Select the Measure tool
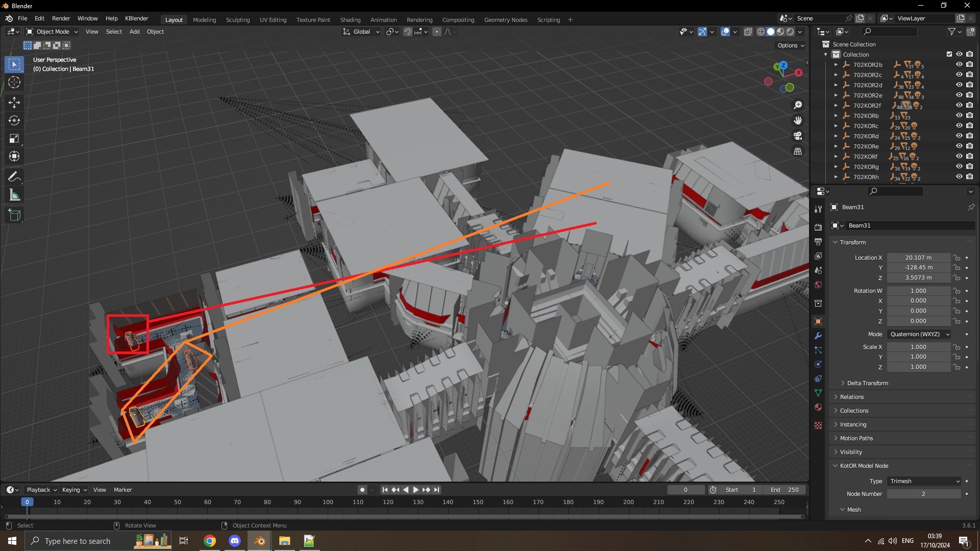The height and width of the screenshot is (551, 980). (14, 195)
